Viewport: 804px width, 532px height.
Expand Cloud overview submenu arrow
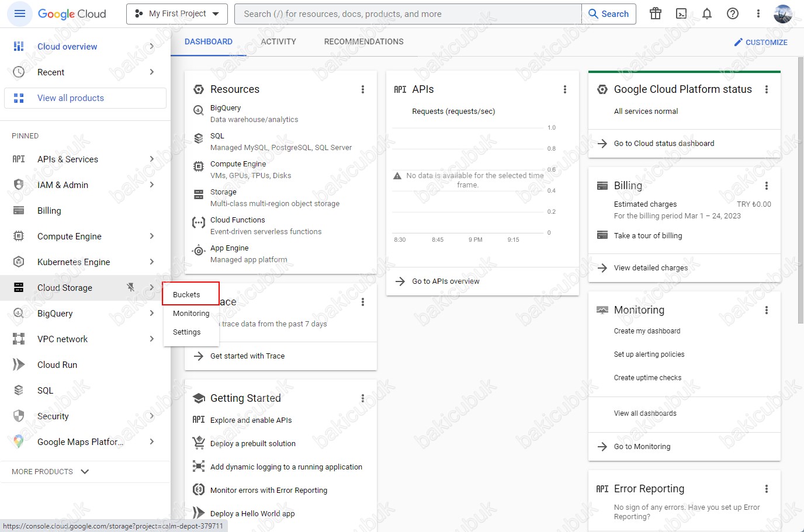[151, 46]
